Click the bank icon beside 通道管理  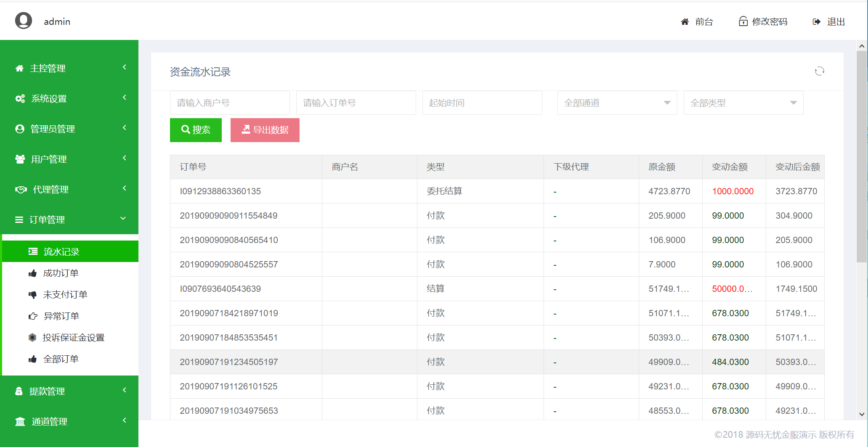pos(20,421)
